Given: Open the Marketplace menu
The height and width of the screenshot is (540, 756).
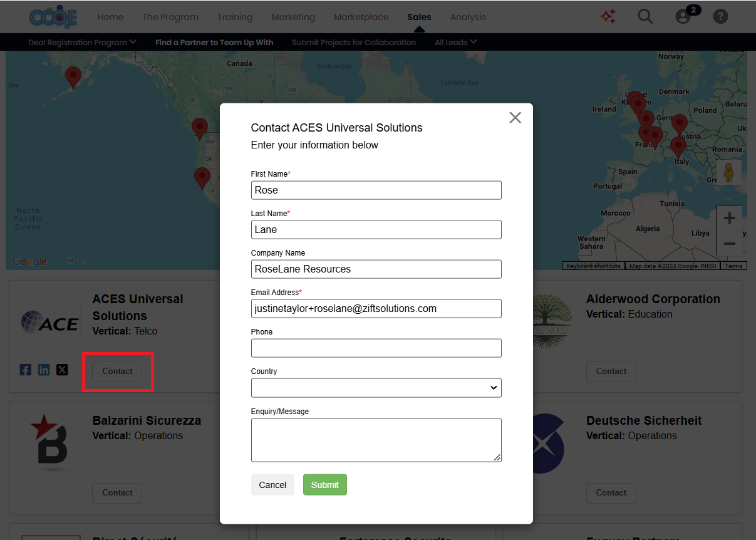Looking at the screenshot, I should [361, 17].
